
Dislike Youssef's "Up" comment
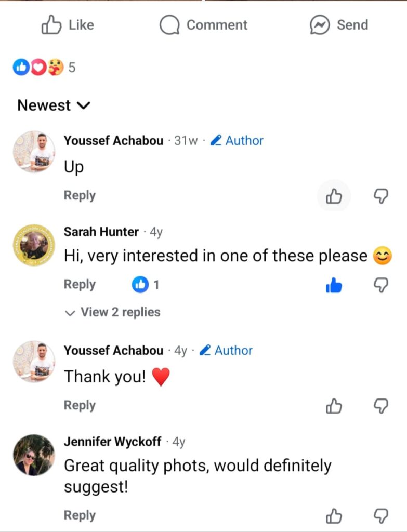[x=382, y=196]
